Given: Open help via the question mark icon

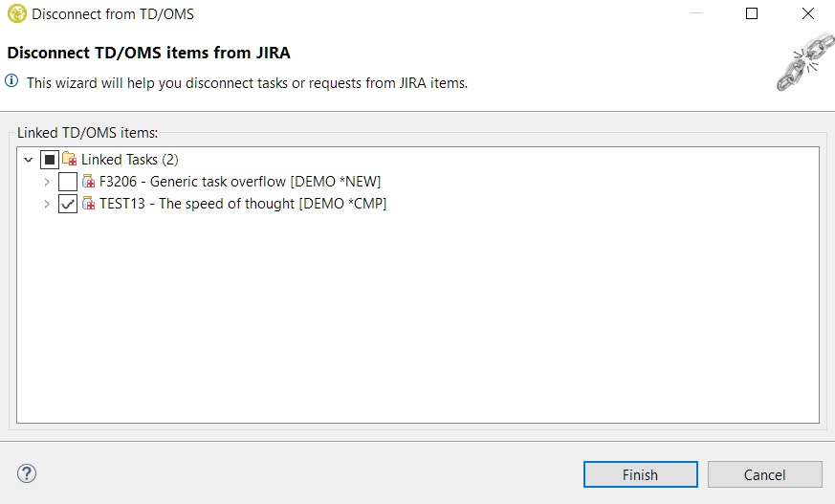Looking at the screenshot, I should pos(27,473).
